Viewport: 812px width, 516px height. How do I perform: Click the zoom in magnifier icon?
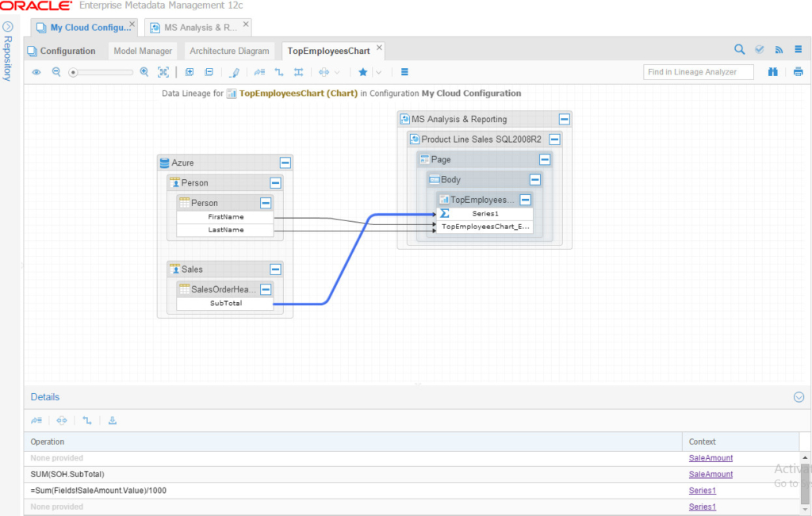(x=144, y=72)
